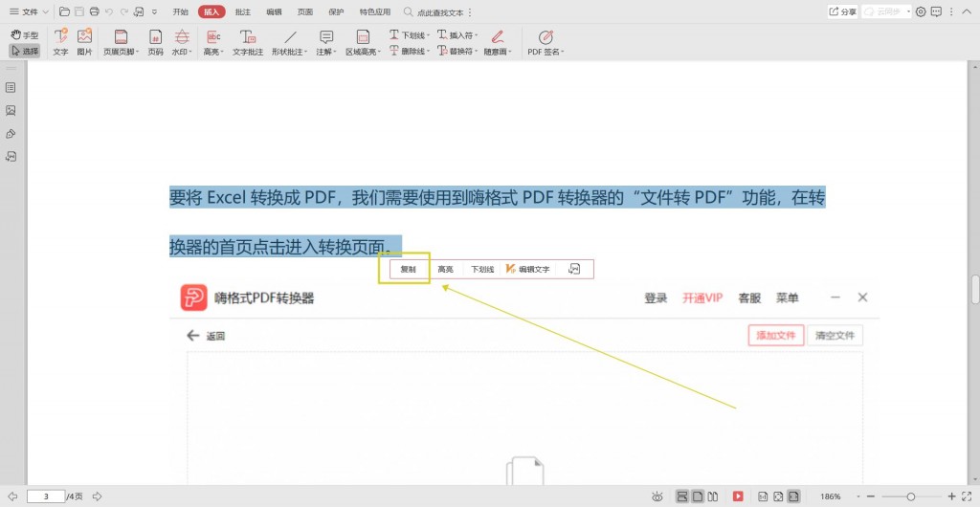
Task: Start slideshow with red play button
Action: tap(738, 496)
